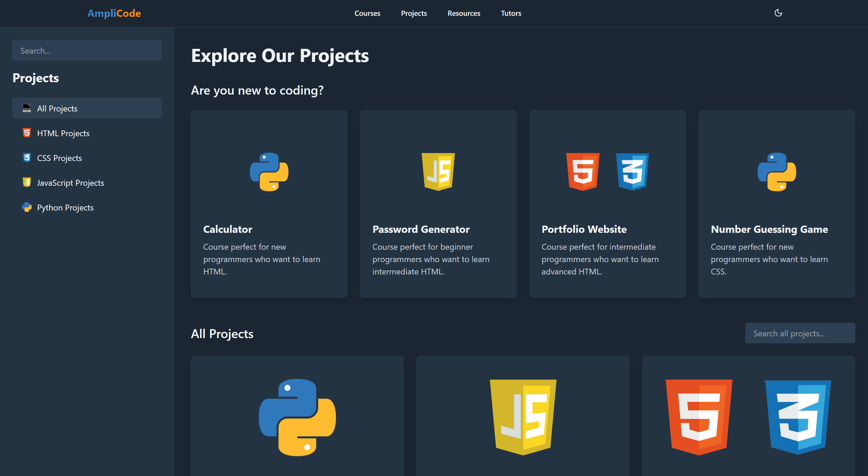Image resolution: width=868 pixels, height=476 pixels.
Task: Select All Projects in the sidebar
Action: pos(87,108)
